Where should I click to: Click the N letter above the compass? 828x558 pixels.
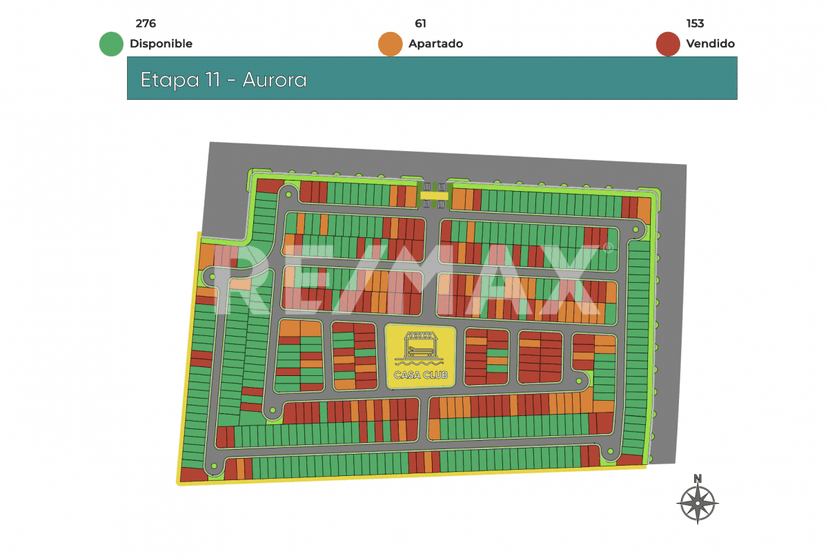[x=698, y=478]
